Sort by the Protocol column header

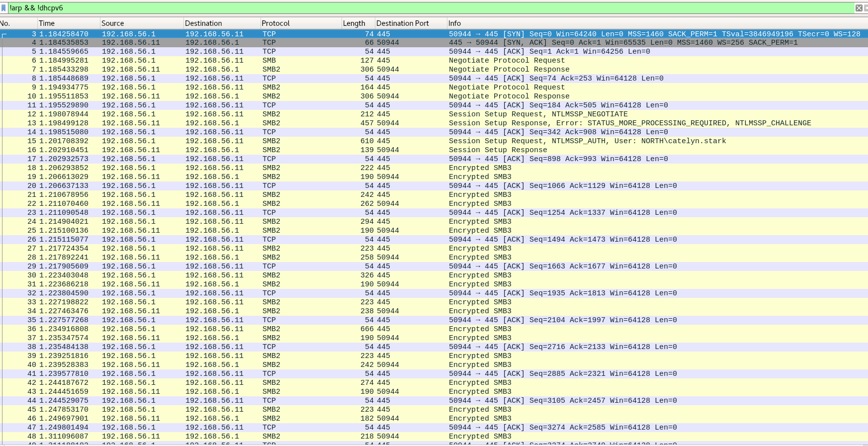point(301,23)
